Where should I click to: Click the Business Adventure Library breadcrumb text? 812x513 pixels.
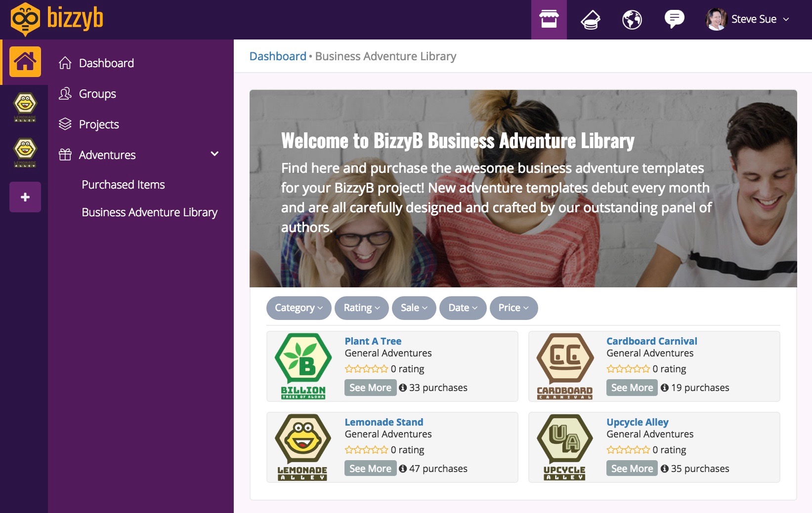[x=385, y=56]
